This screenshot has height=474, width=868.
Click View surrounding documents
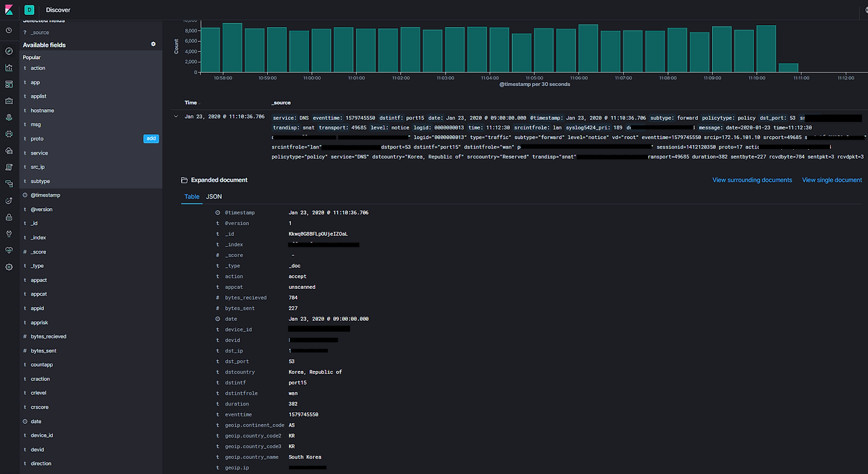coord(751,180)
